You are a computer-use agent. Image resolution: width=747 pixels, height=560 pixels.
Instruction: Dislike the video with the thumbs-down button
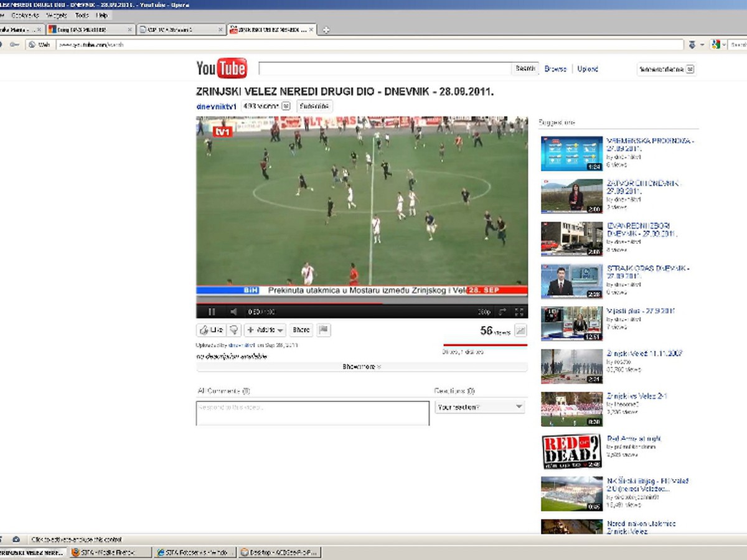coord(235,330)
